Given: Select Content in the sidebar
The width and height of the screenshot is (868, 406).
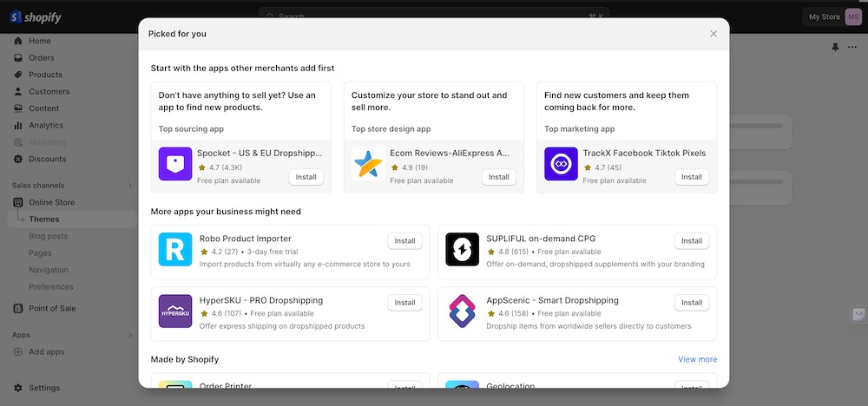Looking at the screenshot, I should point(43,108).
